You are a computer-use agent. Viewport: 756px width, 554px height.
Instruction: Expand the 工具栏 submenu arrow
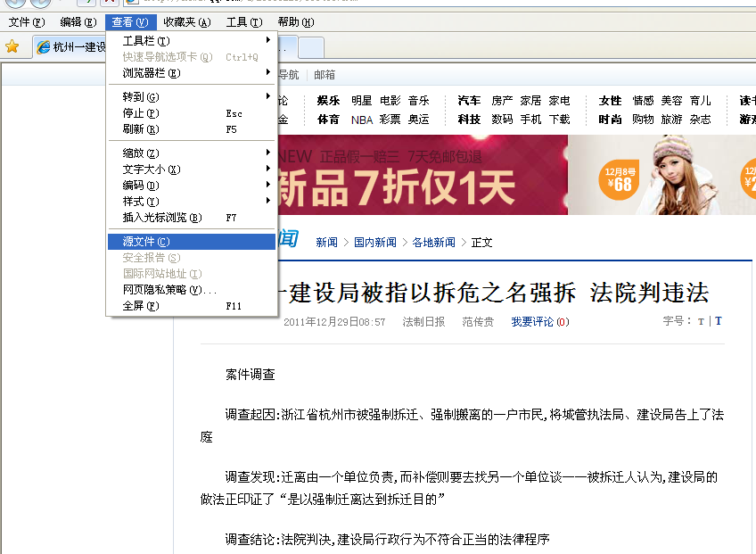tap(268, 40)
